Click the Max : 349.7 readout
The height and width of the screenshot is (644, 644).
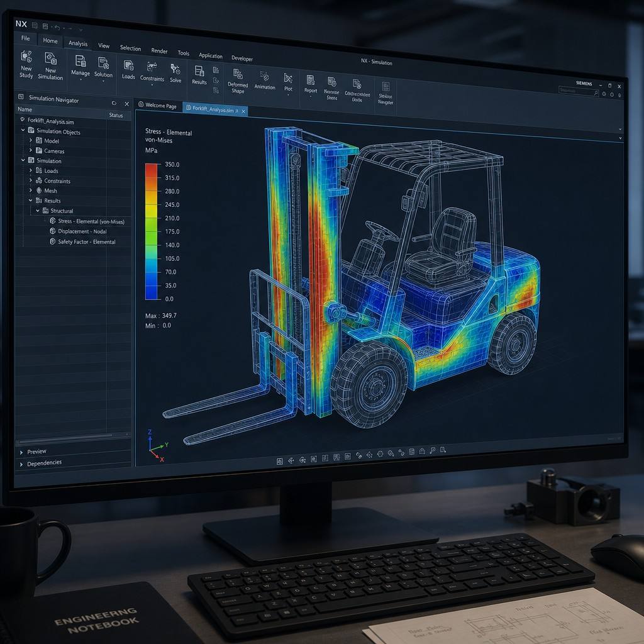[x=160, y=316]
